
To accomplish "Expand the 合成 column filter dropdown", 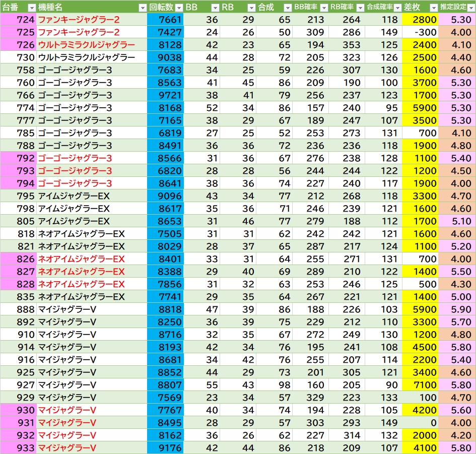I will pos(288,8).
